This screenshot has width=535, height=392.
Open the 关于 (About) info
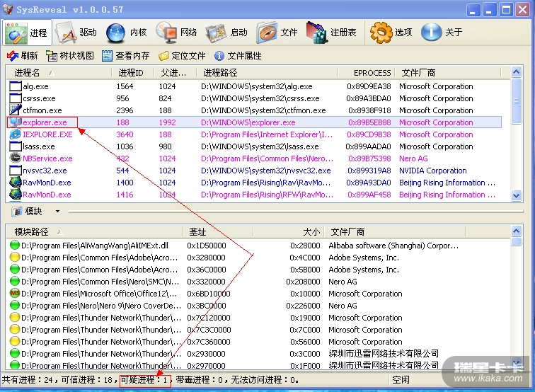tap(442, 33)
